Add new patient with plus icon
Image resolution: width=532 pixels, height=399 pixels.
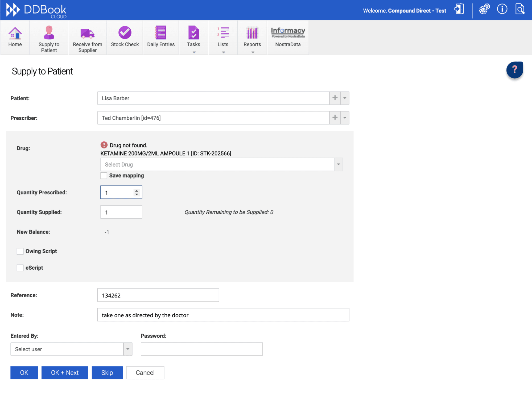click(x=335, y=98)
